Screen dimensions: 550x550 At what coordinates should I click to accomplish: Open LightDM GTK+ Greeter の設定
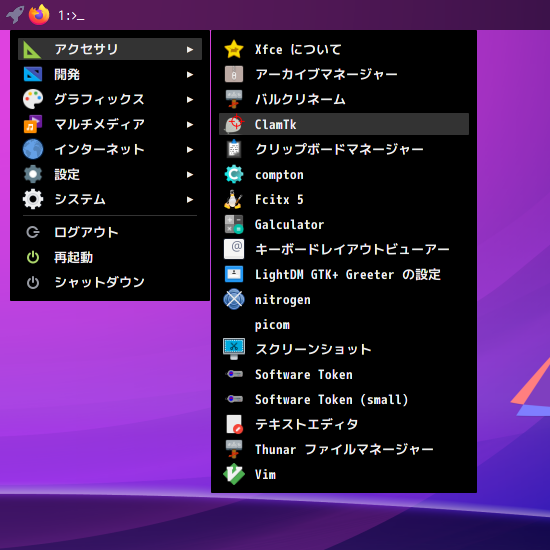(344, 274)
